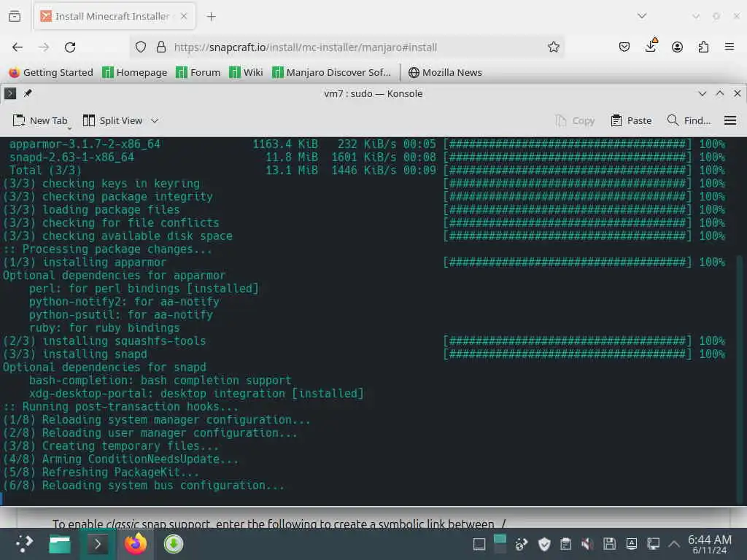Click the Konsole window menu icon
Screen dimensions: 747x560
coord(10,93)
